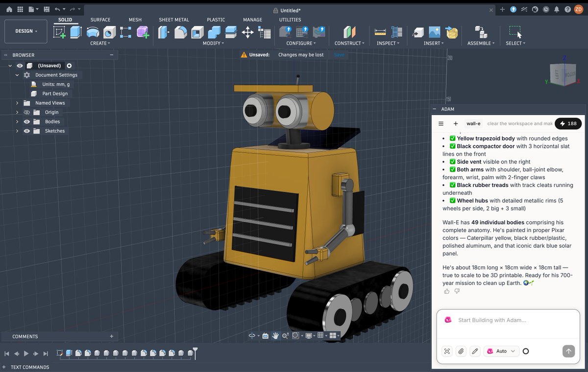
Task: Save the document with the disk icon
Action: click(47, 9)
